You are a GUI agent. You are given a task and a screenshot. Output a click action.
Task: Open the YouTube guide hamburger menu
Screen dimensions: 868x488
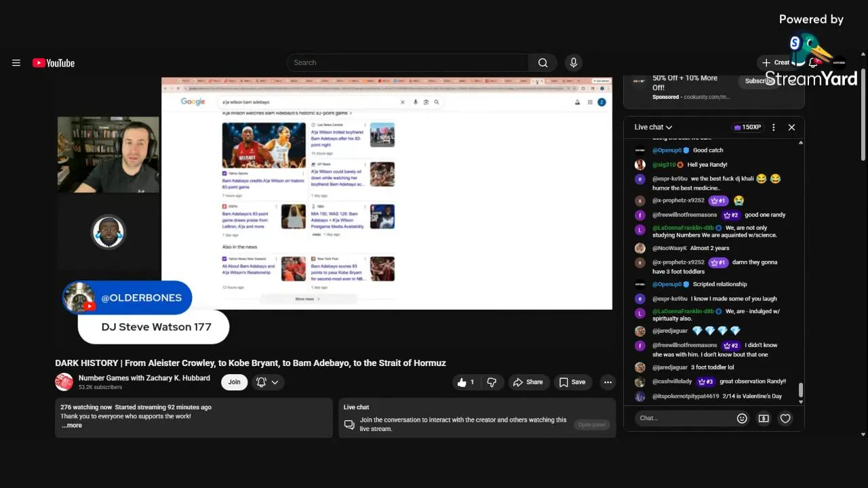[16, 63]
